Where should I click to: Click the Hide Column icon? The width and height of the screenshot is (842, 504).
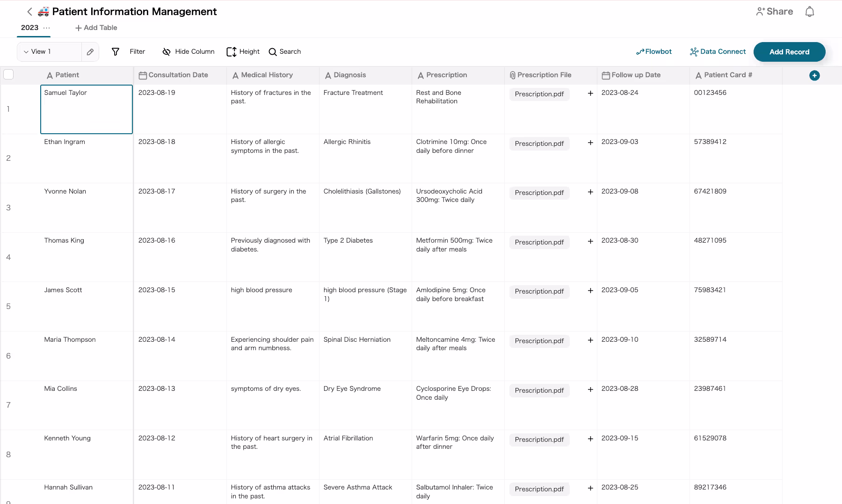[166, 52]
